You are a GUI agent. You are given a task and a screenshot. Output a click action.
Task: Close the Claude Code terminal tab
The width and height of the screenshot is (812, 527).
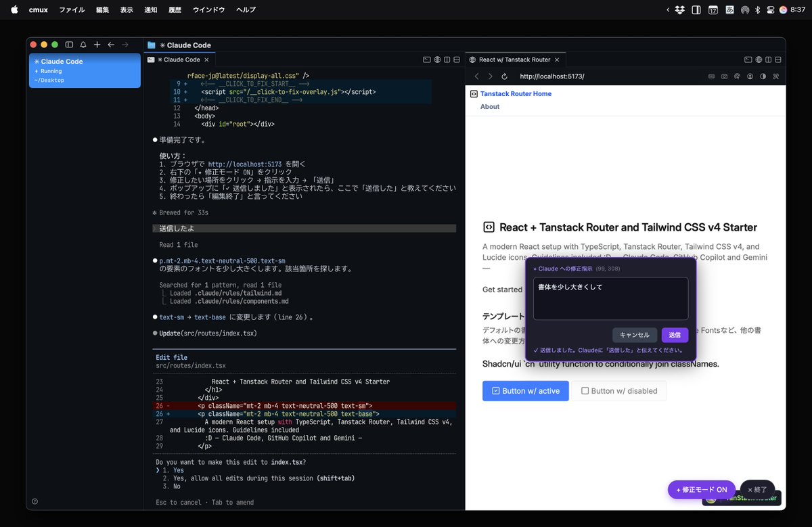tap(206, 60)
